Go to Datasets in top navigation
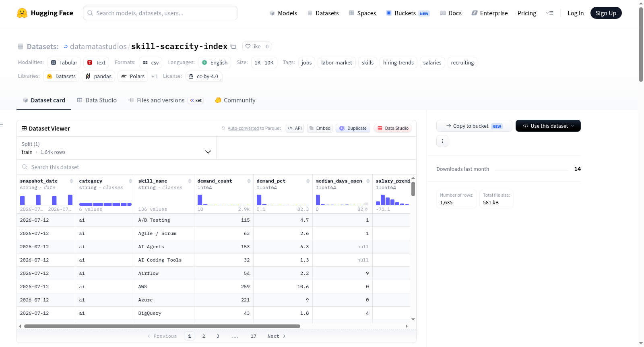Screen dimensions: 644x347 pos(323,13)
